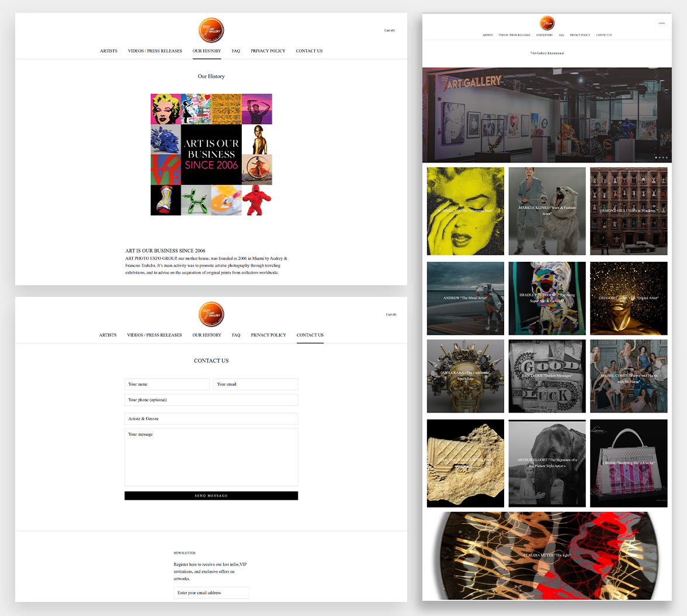
Task: Open the FAQ menu item on the Contact Us page
Action: tap(236, 335)
